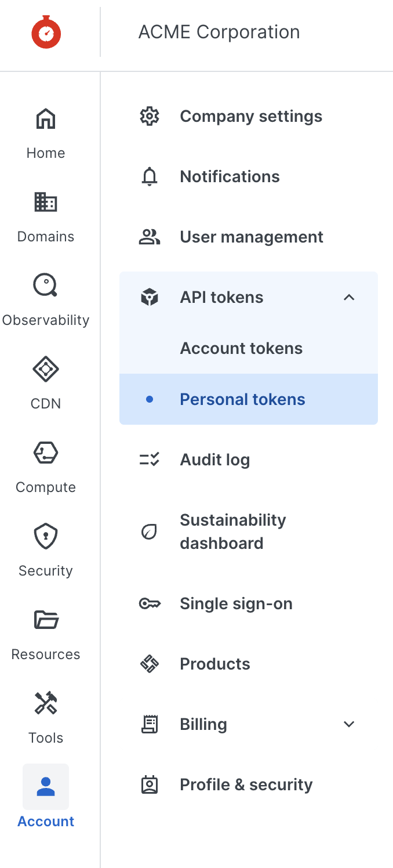Switch to the Account tokens page
Image resolution: width=393 pixels, height=868 pixels.
[241, 348]
